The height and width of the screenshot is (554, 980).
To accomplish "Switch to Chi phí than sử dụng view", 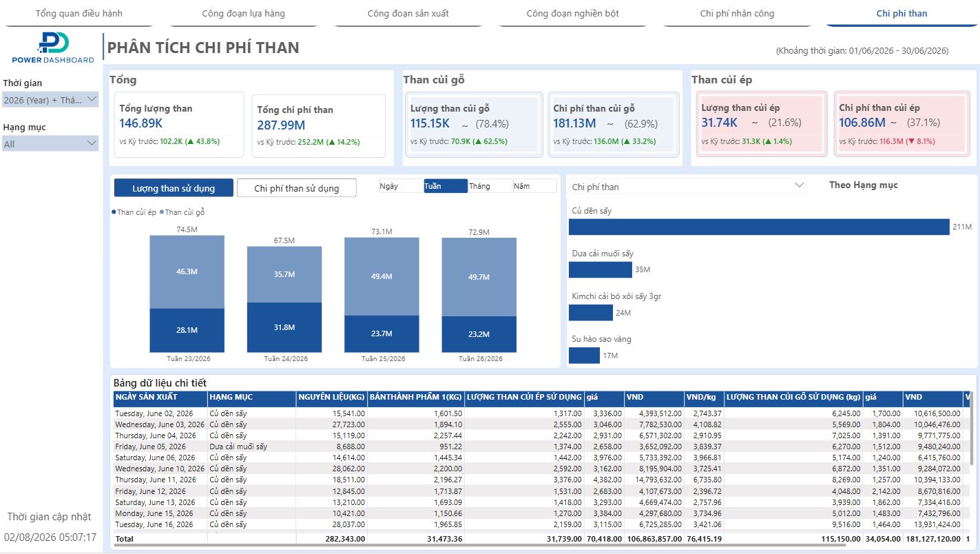I will click(297, 188).
